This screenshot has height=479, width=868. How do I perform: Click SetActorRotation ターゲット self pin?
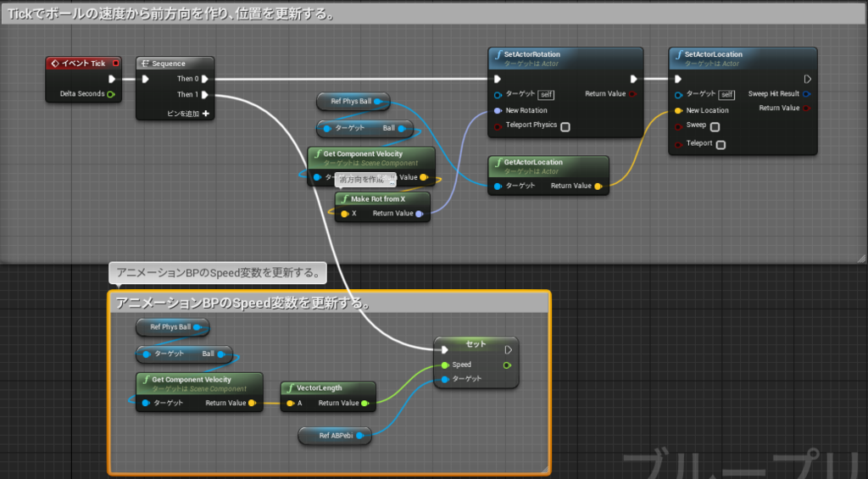[498, 95]
